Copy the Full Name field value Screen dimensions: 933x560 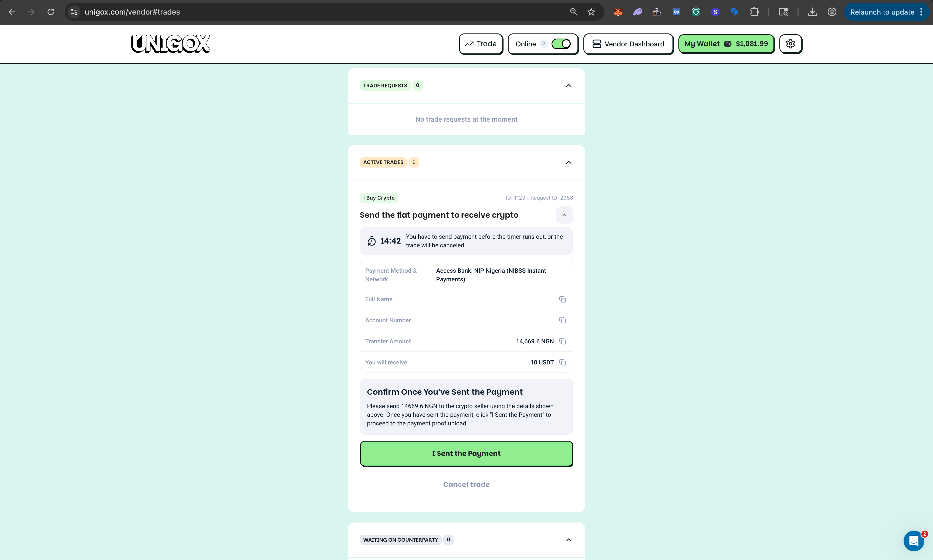562,299
